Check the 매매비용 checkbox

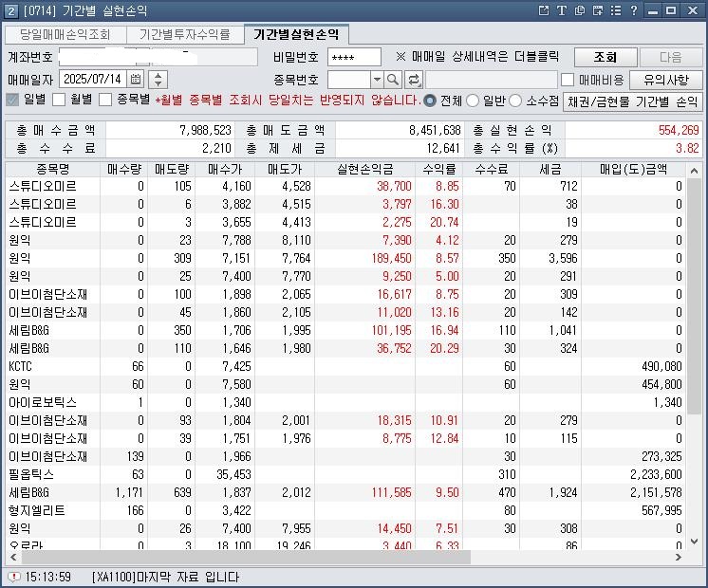(568, 80)
